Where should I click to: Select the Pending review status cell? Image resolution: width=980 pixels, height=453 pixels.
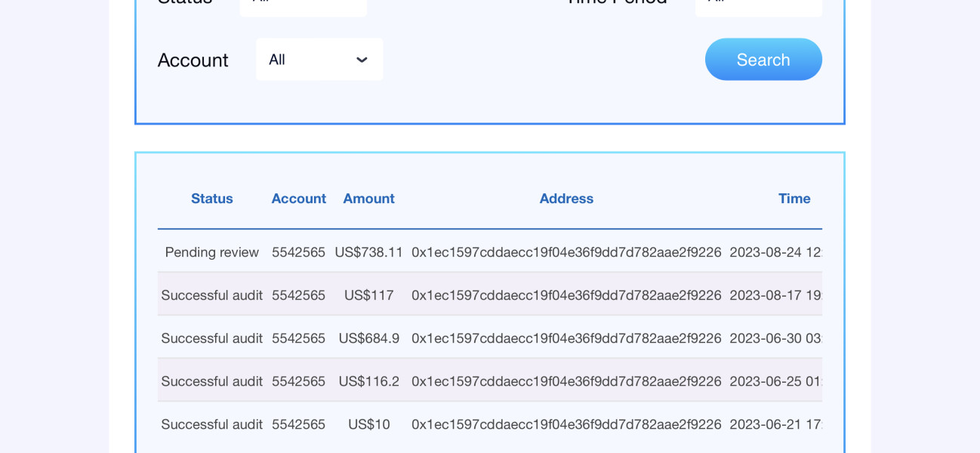pos(211,252)
